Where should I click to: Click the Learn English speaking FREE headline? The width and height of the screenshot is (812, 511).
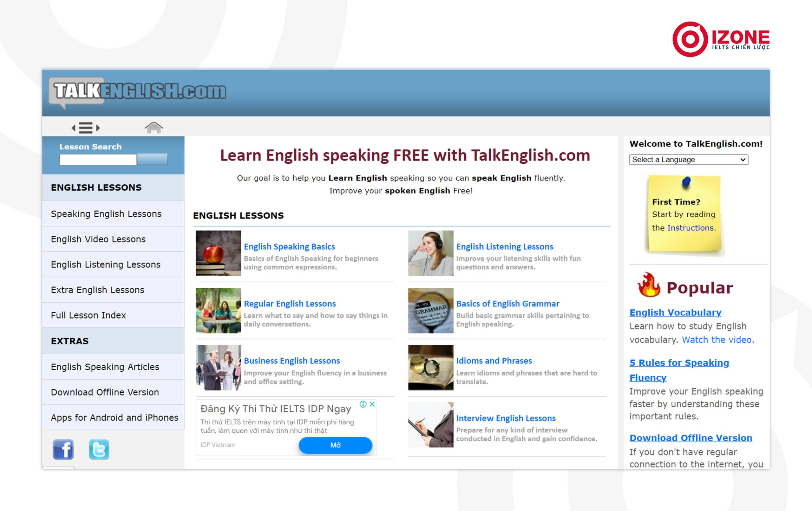(x=405, y=155)
